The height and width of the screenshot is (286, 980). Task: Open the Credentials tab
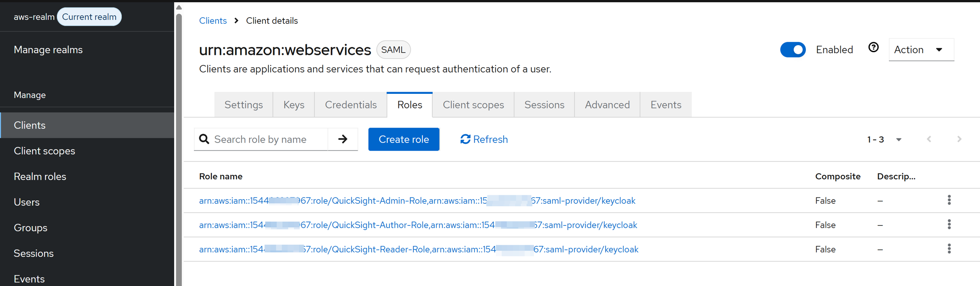click(x=351, y=105)
